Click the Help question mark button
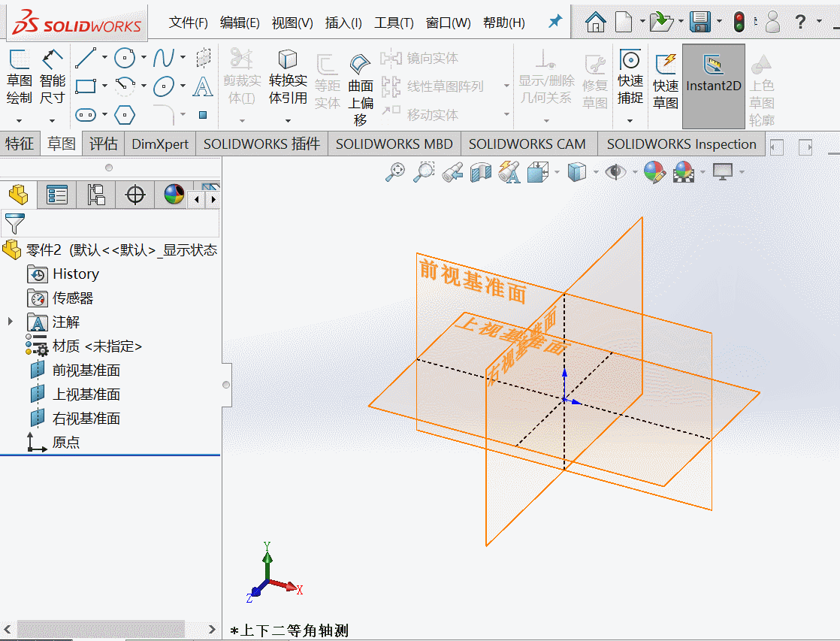This screenshot has width=840, height=641. click(x=800, y=22)
